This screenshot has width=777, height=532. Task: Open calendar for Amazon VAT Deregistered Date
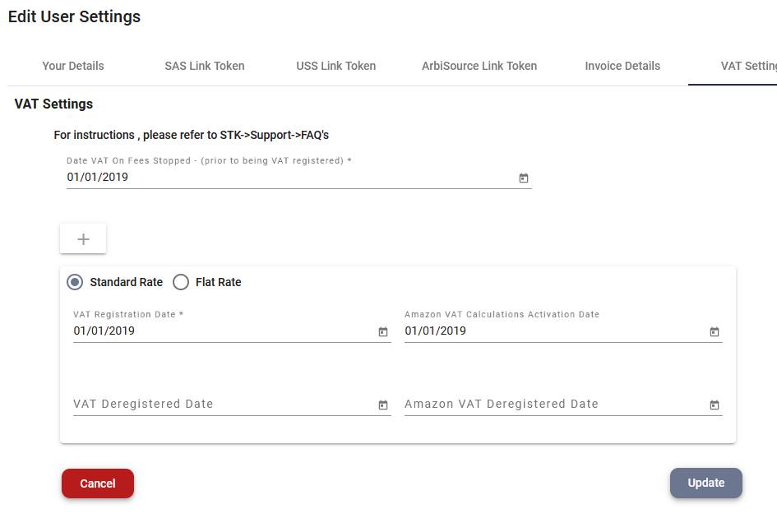tap(714, 405)
